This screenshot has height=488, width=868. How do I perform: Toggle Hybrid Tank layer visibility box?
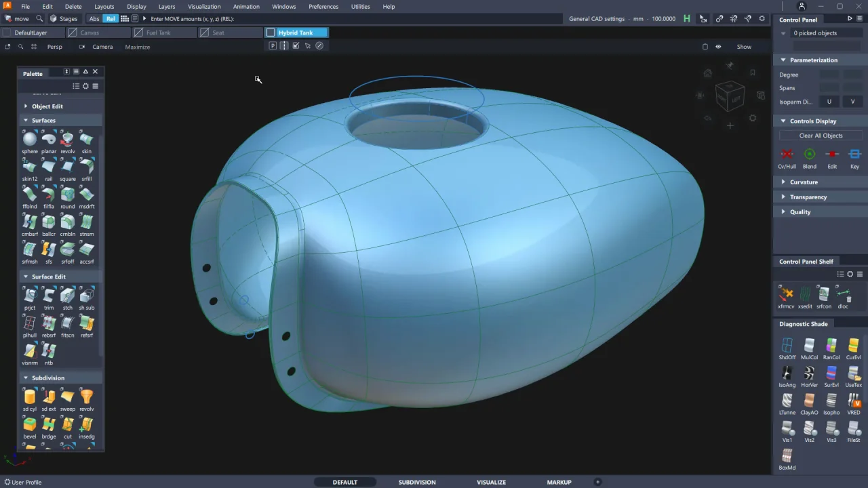271,33
